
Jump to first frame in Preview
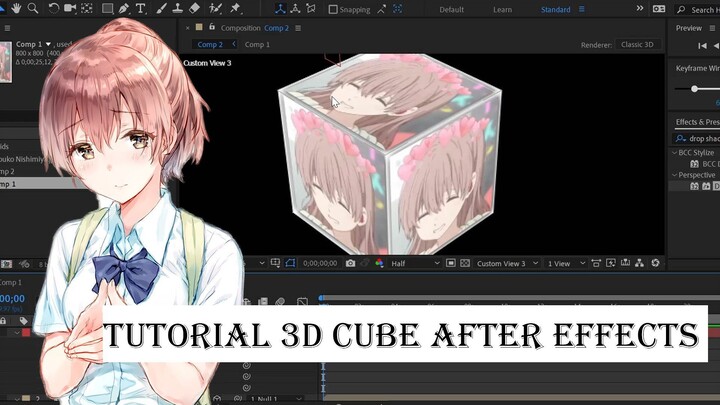point(702,45)
